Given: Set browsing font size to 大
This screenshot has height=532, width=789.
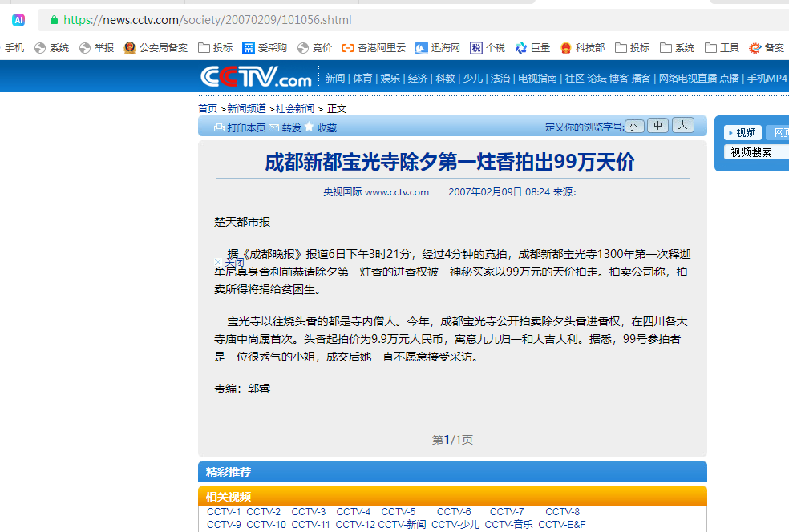Looking at the screenshot, I should (x=682, y=126).
